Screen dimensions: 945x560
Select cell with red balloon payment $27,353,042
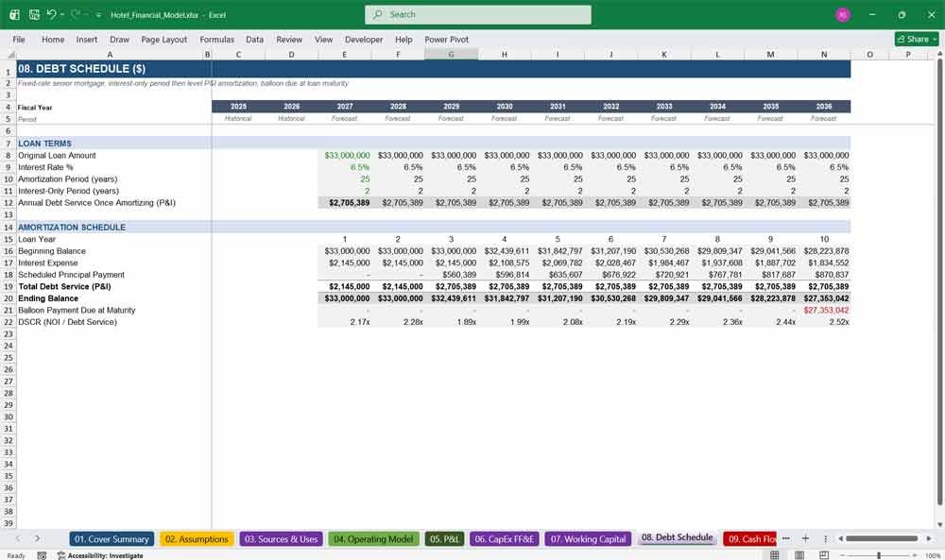click(824, 310)
